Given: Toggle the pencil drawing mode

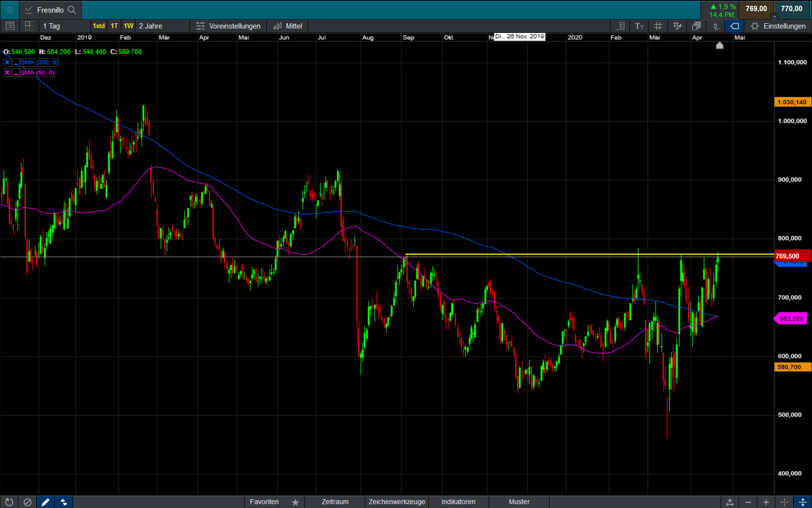Looking at the screenshot, I should (x=45, y=502).
